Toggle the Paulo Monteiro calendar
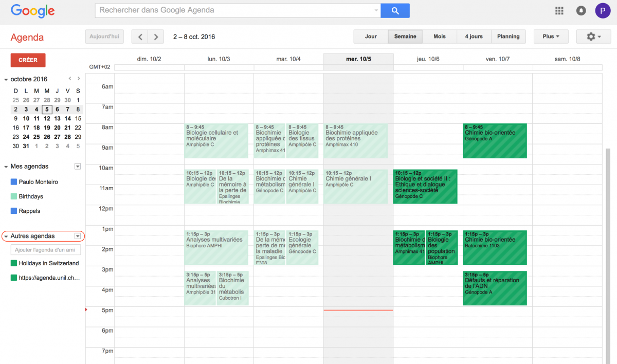 pyautogui.click(x=38, y=182)
